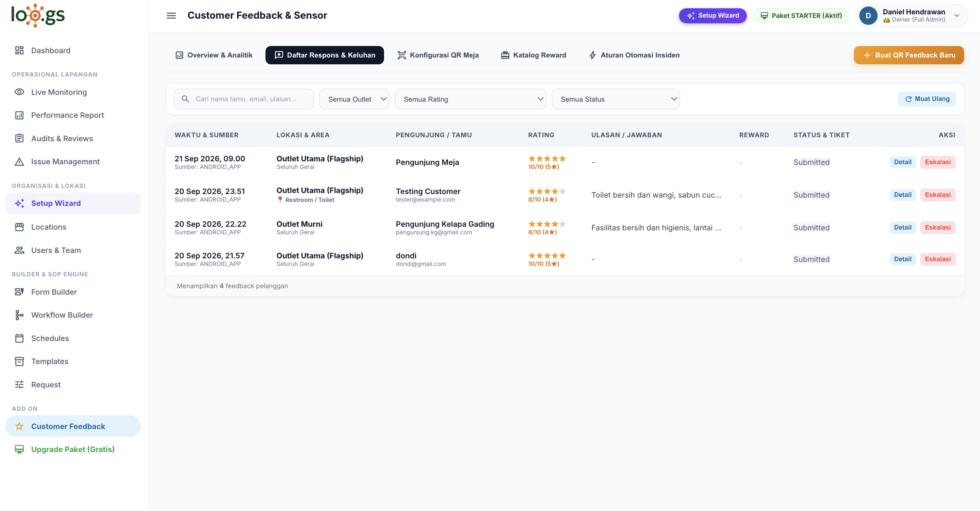Open Dashboard from the sidebar
This screenshot has height=511, width=980.
pos(73,51)
